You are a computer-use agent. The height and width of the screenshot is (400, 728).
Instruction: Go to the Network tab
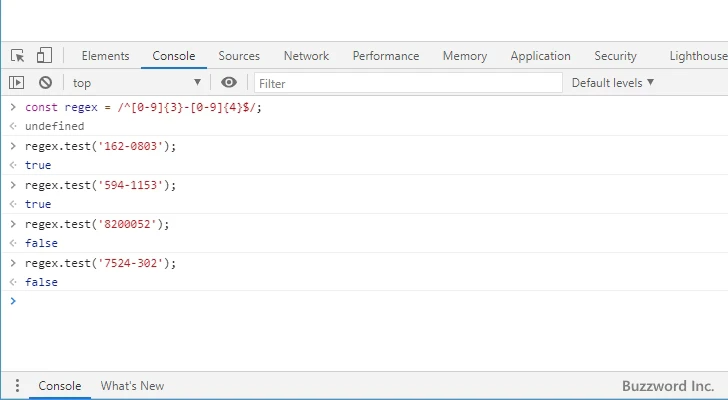click(x=306, y=56)
